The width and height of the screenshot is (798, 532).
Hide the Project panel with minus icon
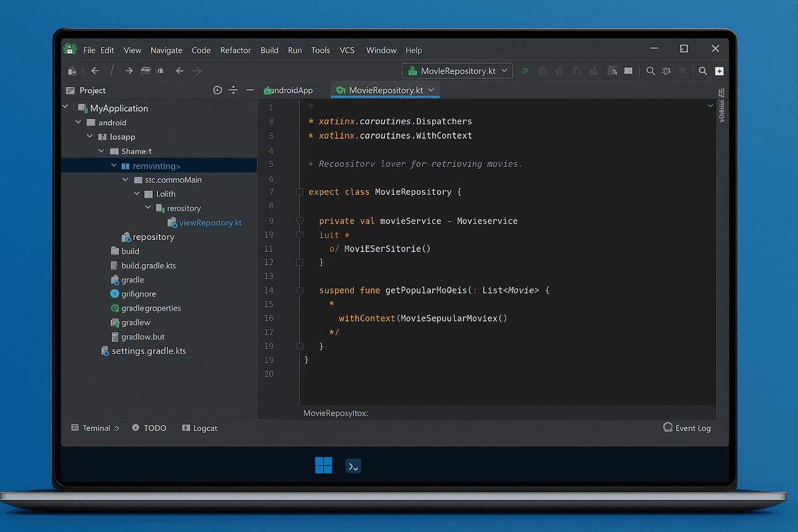click(250, 90)
